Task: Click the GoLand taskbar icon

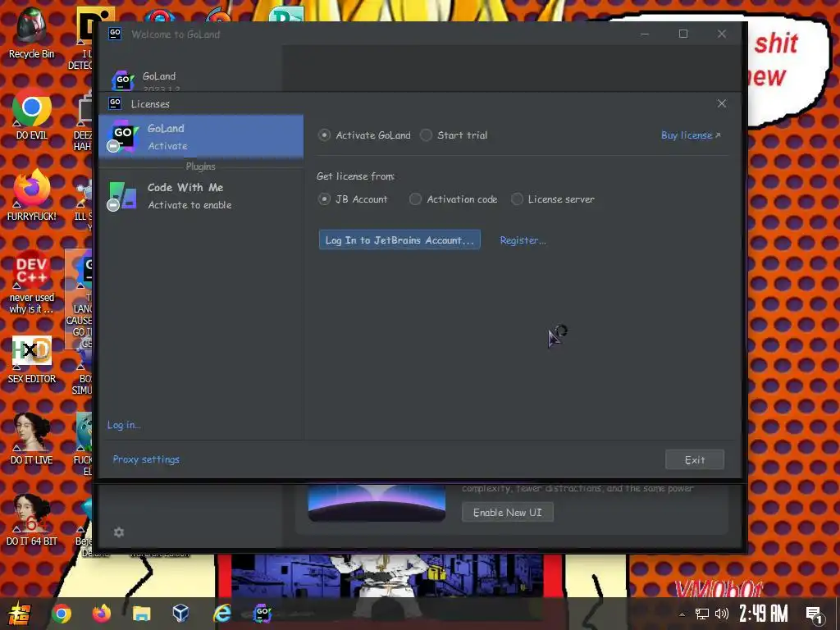Action: click(x=262, y=614)
